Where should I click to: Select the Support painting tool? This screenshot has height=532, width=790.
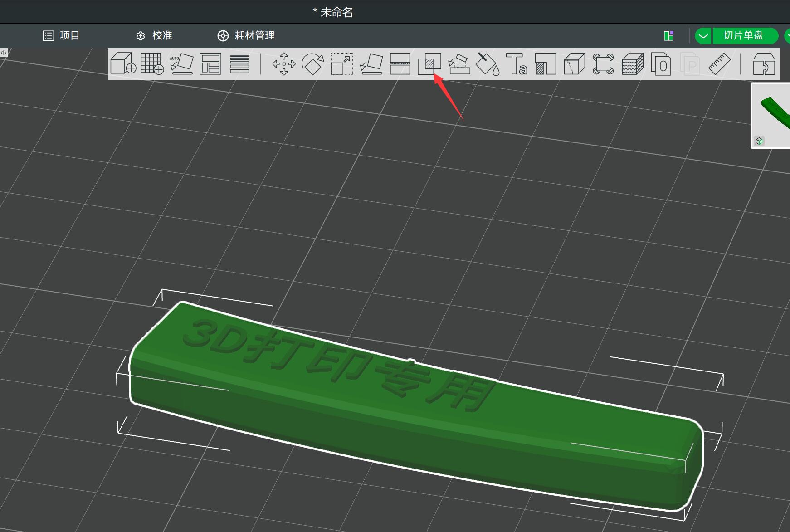[546, 63]
